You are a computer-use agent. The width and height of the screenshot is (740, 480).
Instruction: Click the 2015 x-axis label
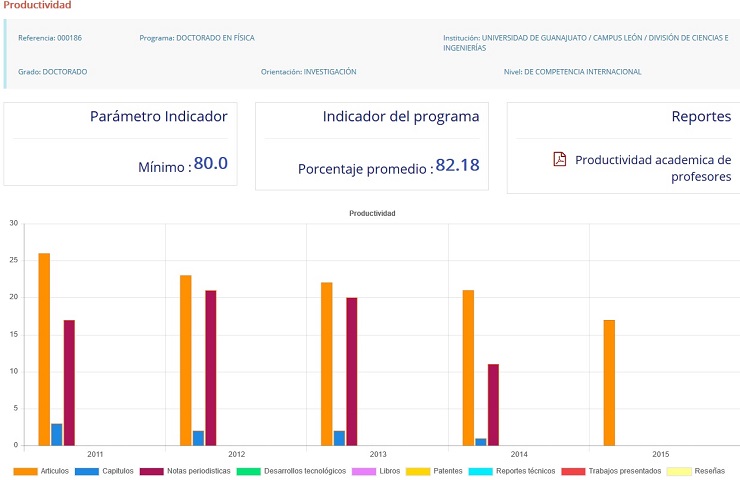coord(661,454)
